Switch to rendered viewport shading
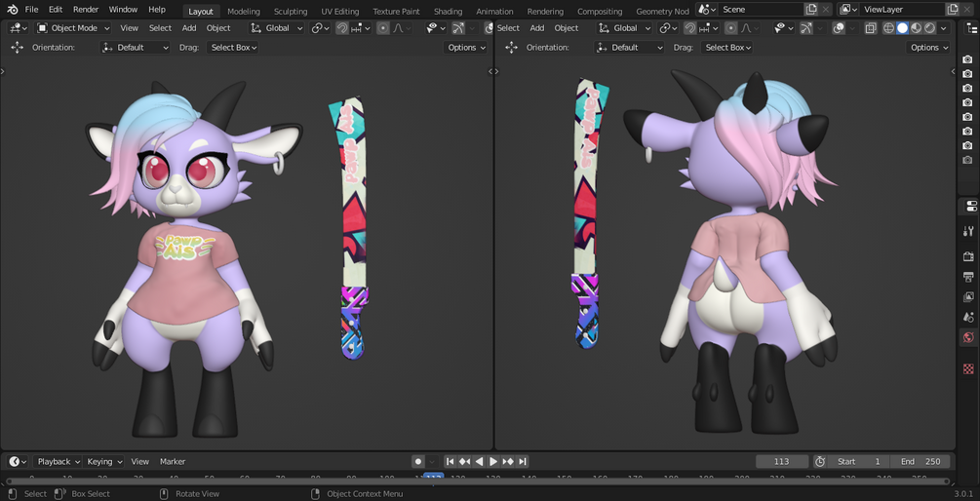This screenshot has width=980, height=501. (x=930, y=28)
